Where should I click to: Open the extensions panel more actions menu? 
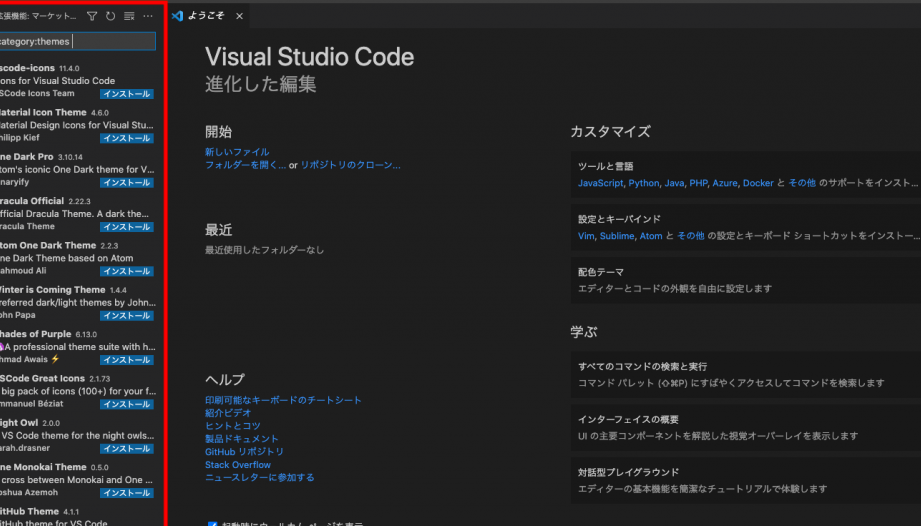(148, 16)
